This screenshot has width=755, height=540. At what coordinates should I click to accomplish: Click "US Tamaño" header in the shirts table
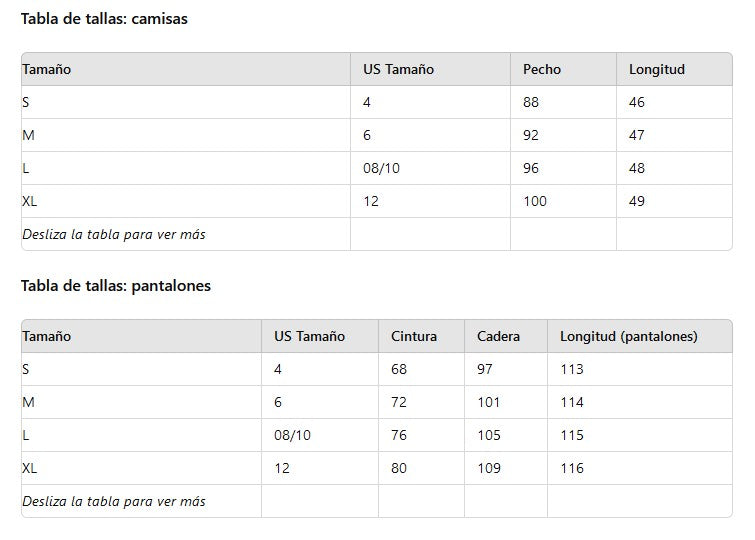398,70
